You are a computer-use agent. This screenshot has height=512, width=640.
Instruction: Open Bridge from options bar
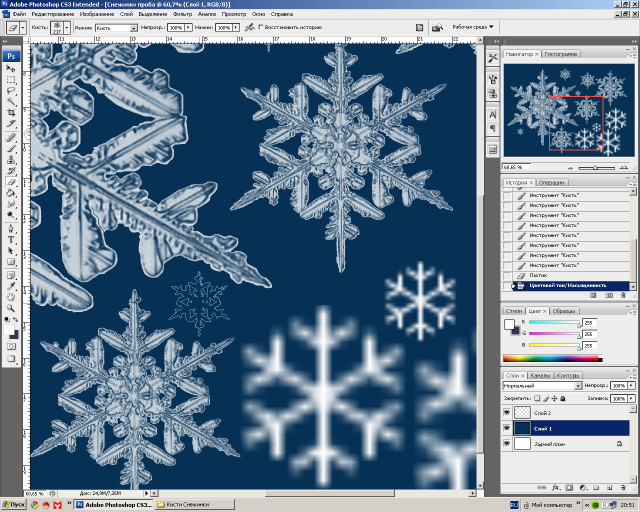click(x=437, y=27)
